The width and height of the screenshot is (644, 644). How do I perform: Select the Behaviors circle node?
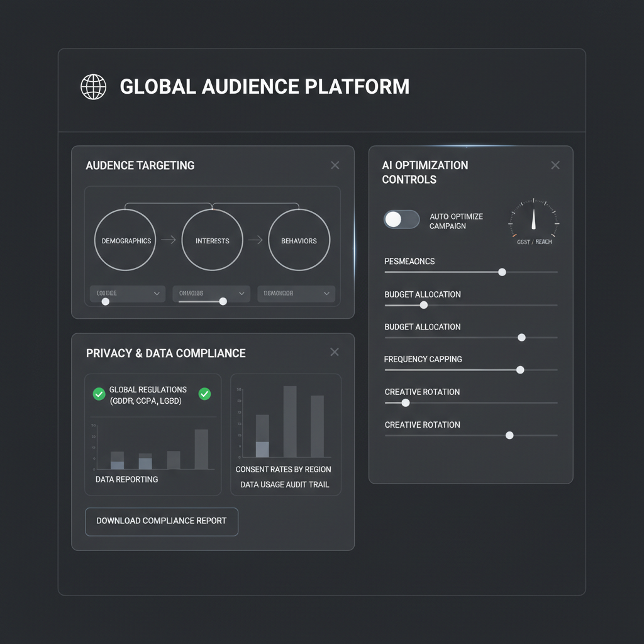point(299,240)
